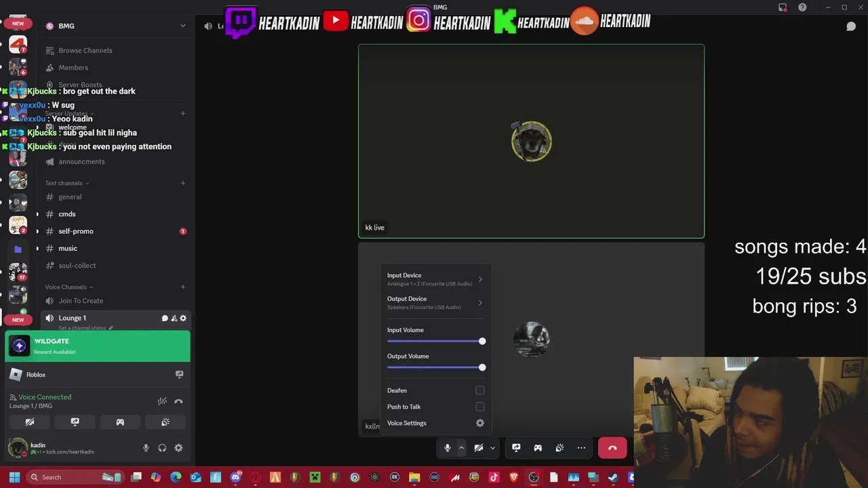The height and width of the screenshot is (488, 868).
Task: Share screen in sidebar voice panel
Action: pos(75,422)
